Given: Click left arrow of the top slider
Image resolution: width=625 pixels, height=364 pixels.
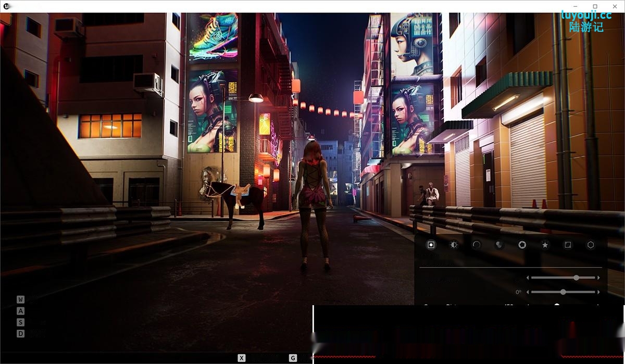Looking at the screenshot, I should (528, 278).
